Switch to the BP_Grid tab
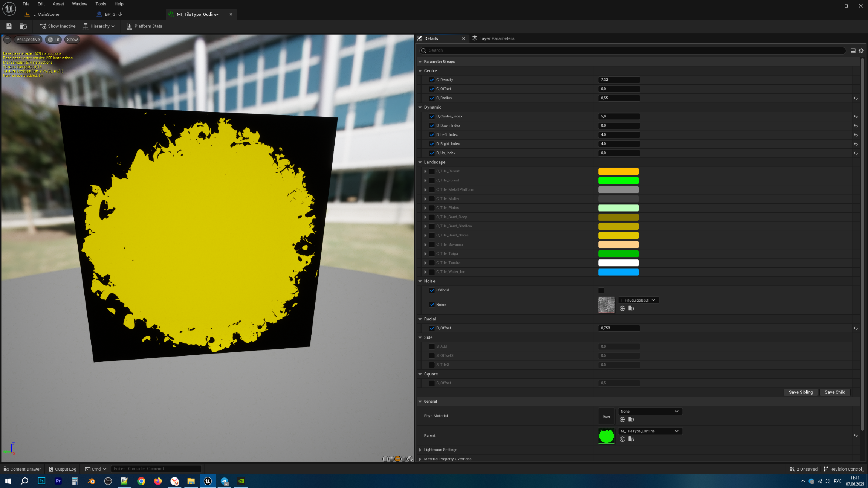This screenshot has width=868, height=488. tap(113, 14)
